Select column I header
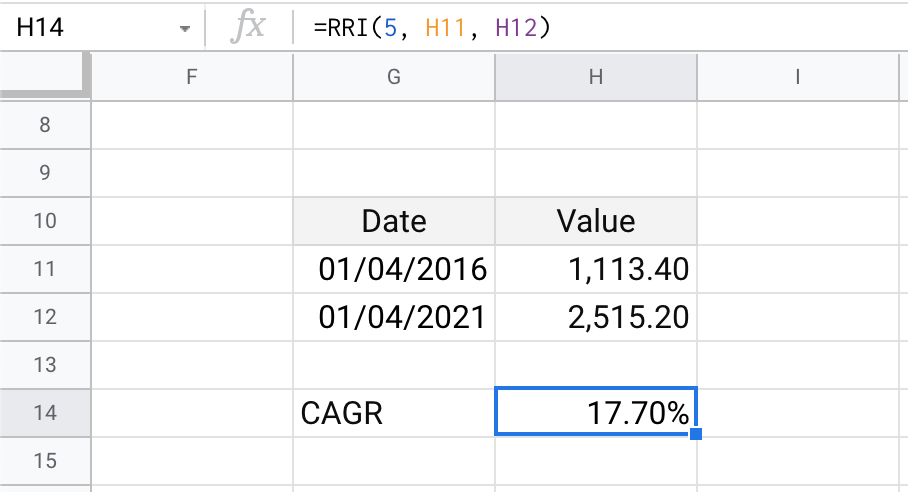This screenshot has width=908, height=492. (x=798, y=77)
